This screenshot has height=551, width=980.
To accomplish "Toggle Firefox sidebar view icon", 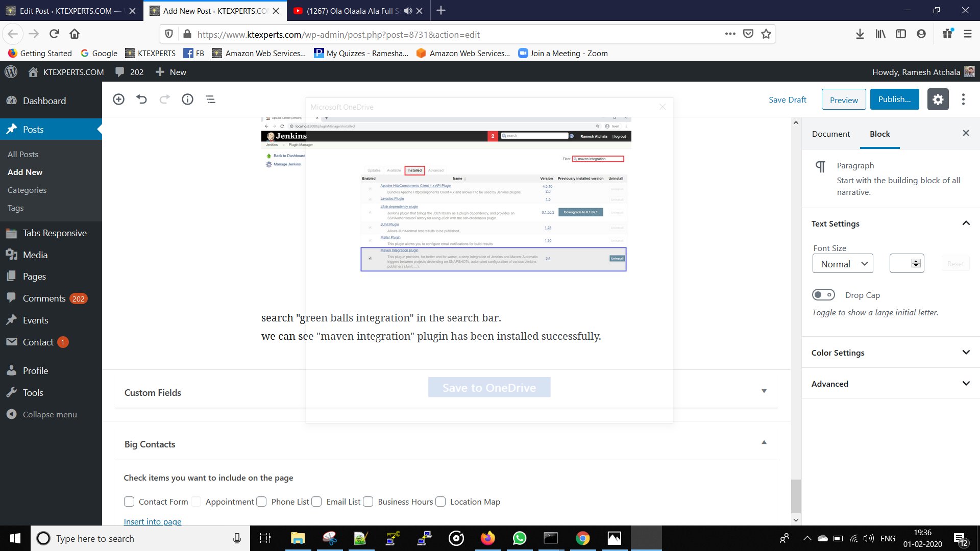I will coord(901,34).
